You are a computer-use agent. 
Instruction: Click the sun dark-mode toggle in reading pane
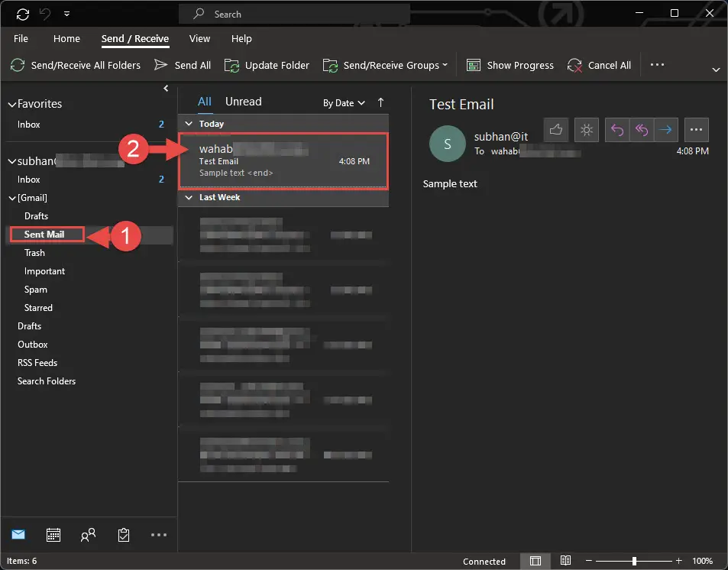coord(587,130)
